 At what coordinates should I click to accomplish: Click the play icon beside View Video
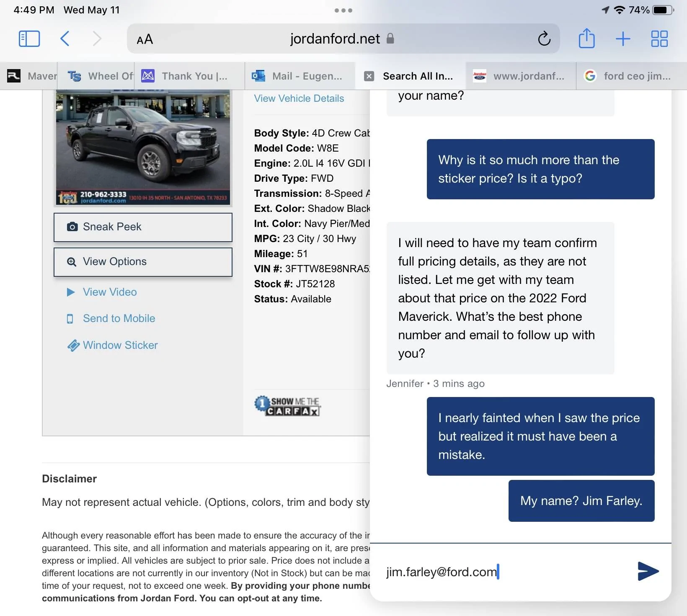(x=71, y=292)
